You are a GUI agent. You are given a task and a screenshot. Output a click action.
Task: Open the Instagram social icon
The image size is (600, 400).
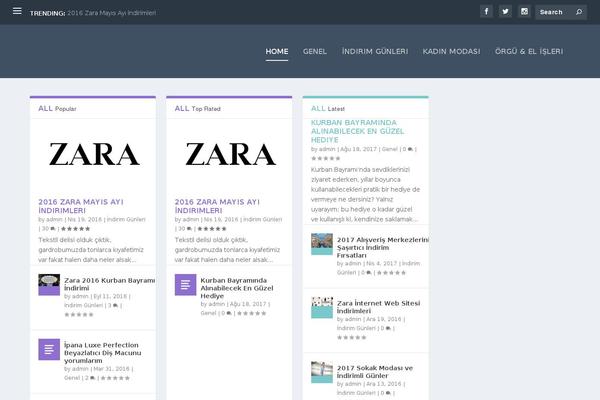[524, 11]
